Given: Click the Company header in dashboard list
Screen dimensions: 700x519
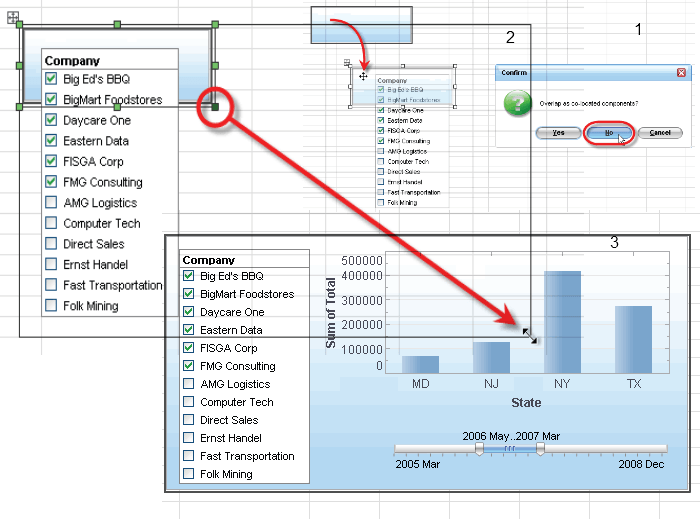Looking at the screenshot, I should coord(208,260).
